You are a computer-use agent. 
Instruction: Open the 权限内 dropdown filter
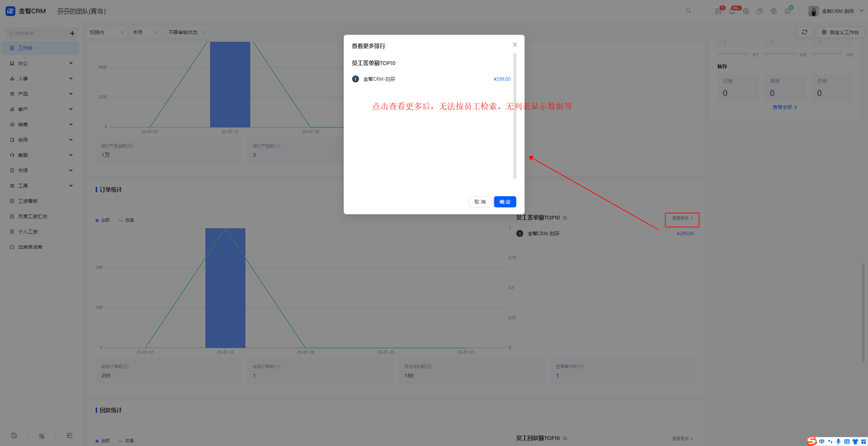point(106,32)
